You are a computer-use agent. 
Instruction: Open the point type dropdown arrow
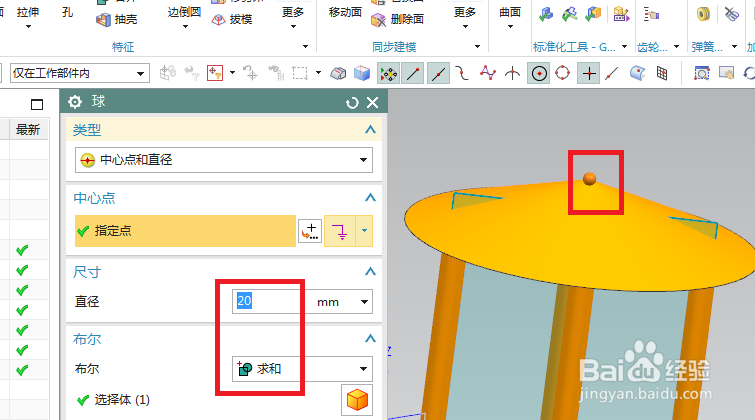click(x=364, y=231)
